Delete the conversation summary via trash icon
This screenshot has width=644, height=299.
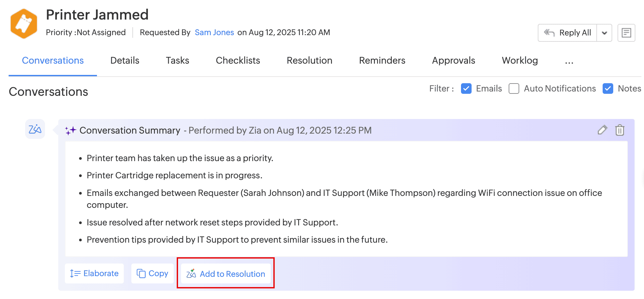[x=620, y=130]
